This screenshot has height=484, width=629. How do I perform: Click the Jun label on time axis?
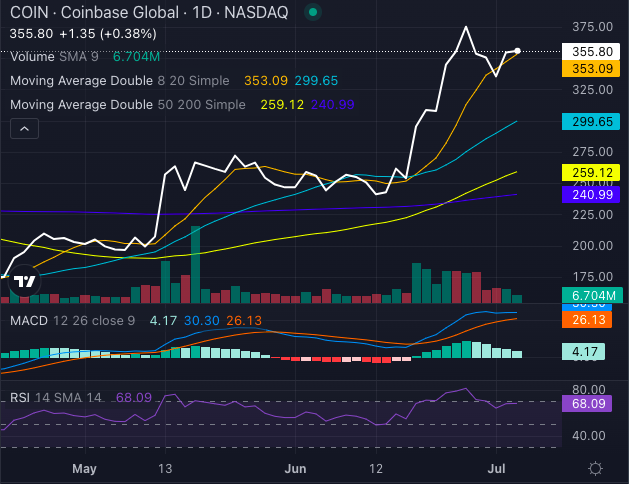[x=295, y=468]
